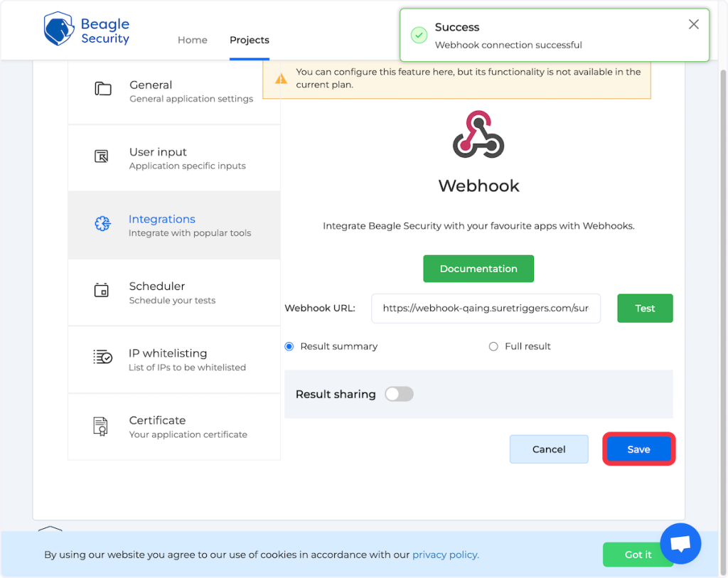The height and width of the screenshot is (578, 728).
Task: Click the General folder icon
Action: [x=103, y=89]
